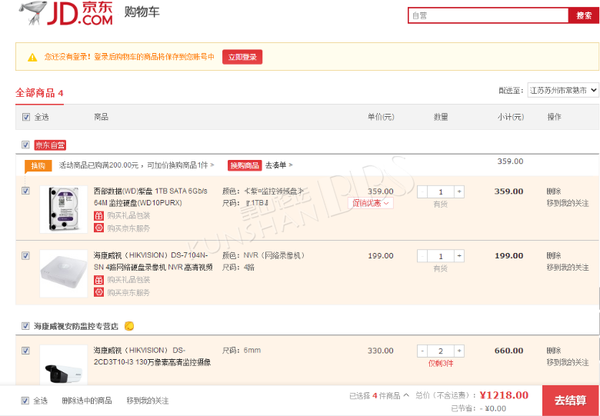Click the 立即登录 login button

[x=241, y=57]
